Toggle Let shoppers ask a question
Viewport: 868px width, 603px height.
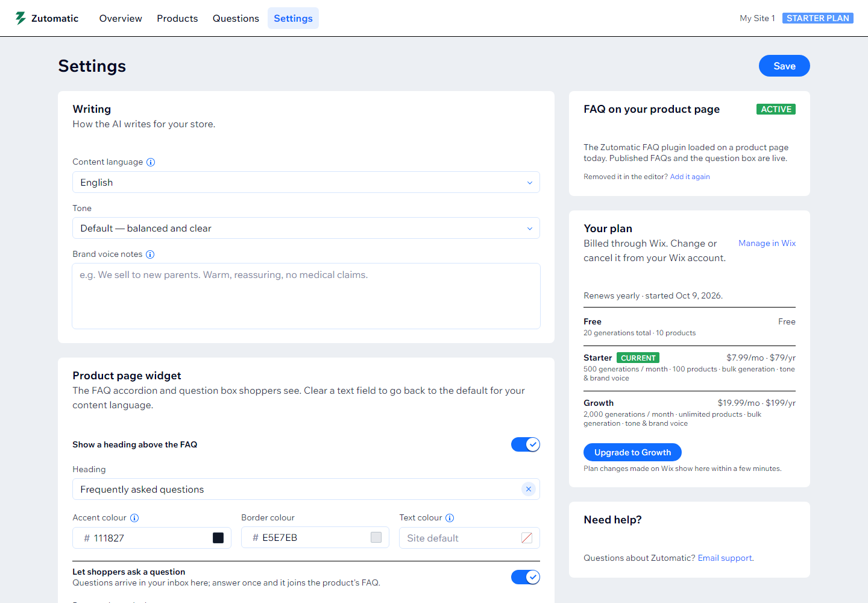(x=526, y=577)
